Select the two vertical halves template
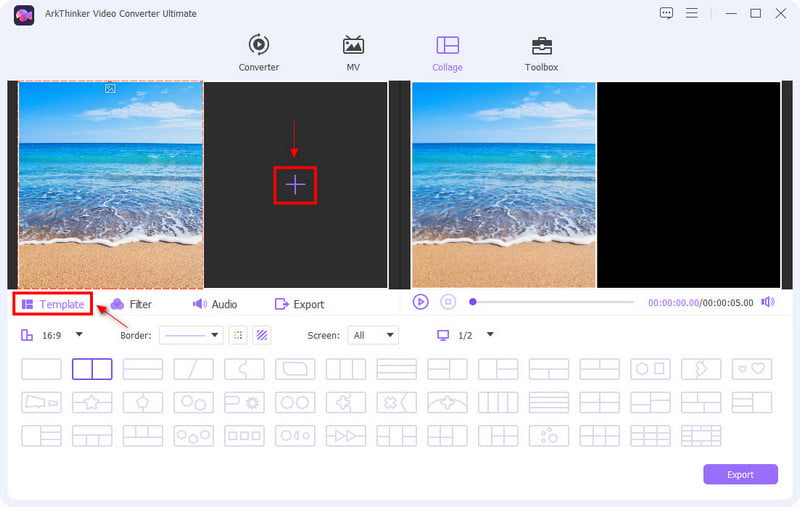This screenshot has height=507, width=800. [92, 369]
